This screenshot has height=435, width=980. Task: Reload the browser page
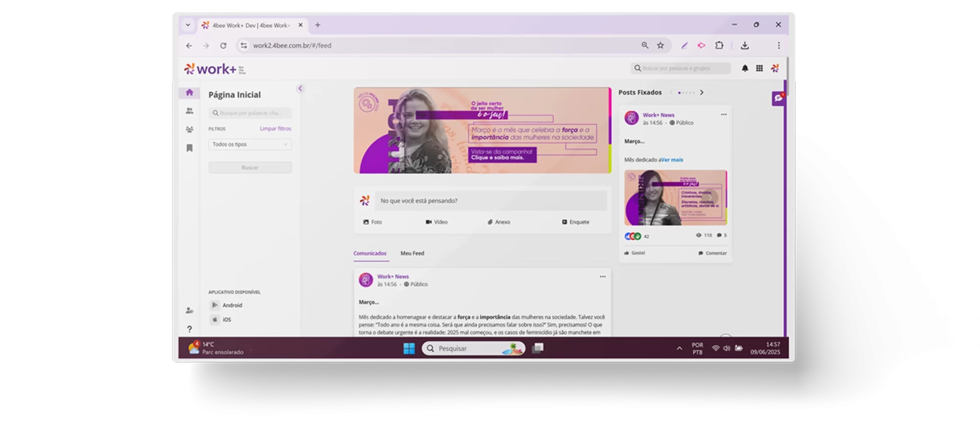tap(223, 46)
